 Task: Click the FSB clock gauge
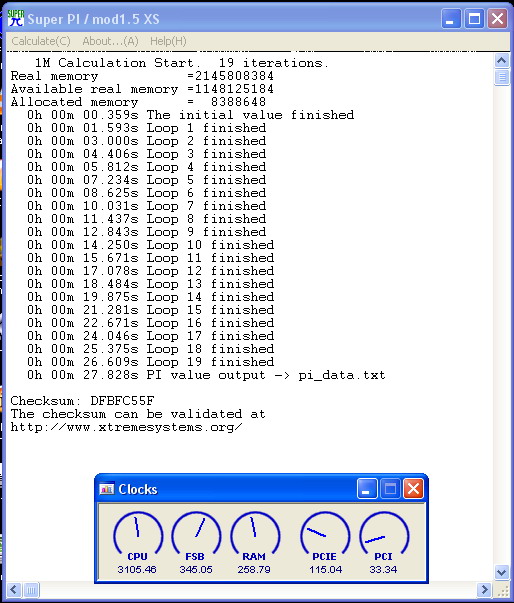(196, 535)
